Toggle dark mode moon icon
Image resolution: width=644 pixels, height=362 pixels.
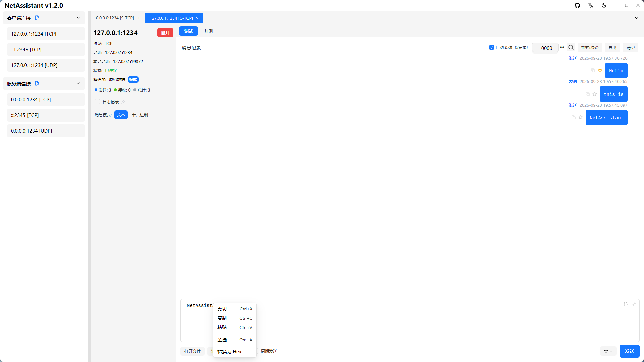[604, 5]
